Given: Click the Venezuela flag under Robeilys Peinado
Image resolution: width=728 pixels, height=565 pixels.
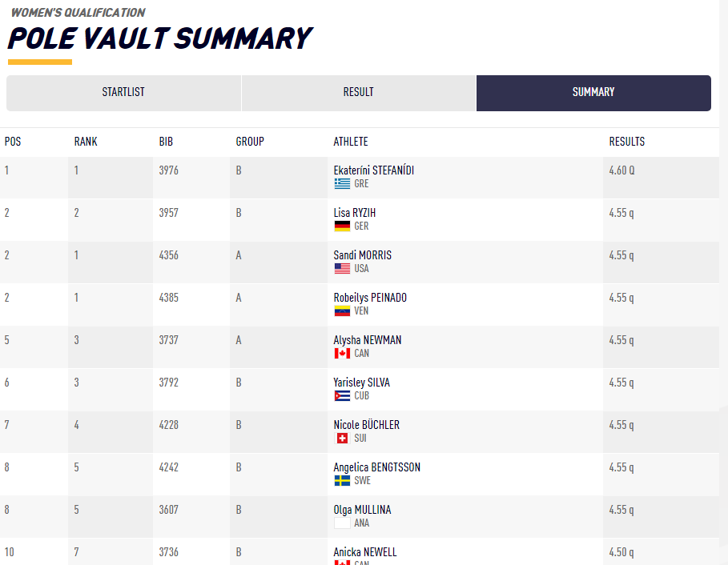Looking at the screenshot, I should click(342, 311).
